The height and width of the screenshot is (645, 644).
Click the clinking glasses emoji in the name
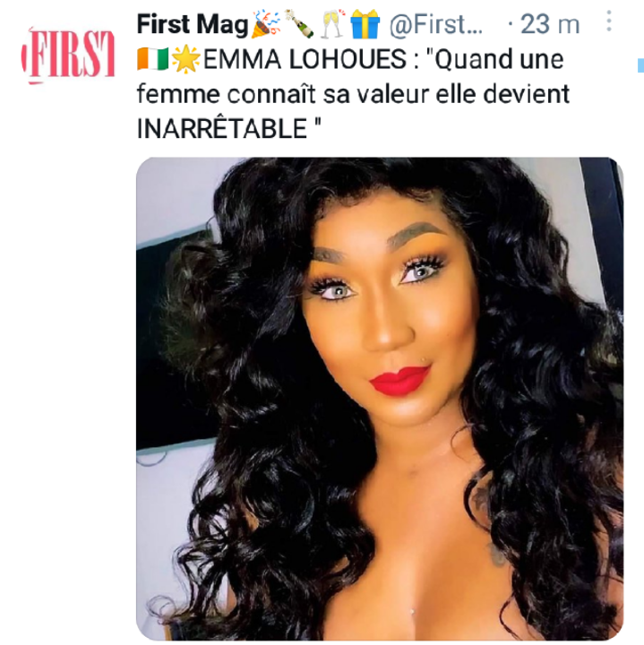(x=332, y=24)
